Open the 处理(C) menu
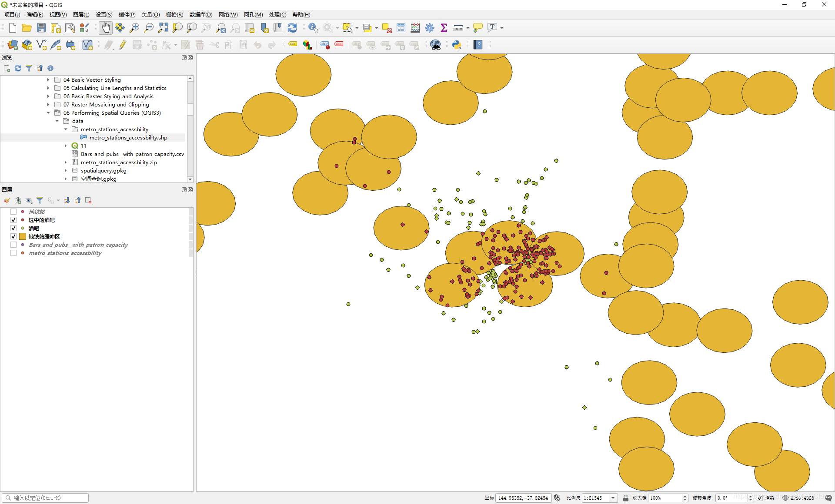 (277, 14)
